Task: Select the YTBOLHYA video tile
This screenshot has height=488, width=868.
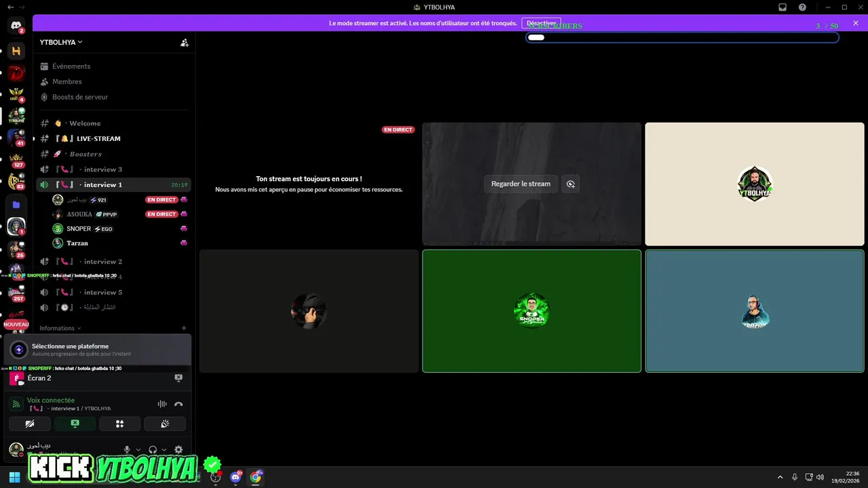Action: click(754, 184)
